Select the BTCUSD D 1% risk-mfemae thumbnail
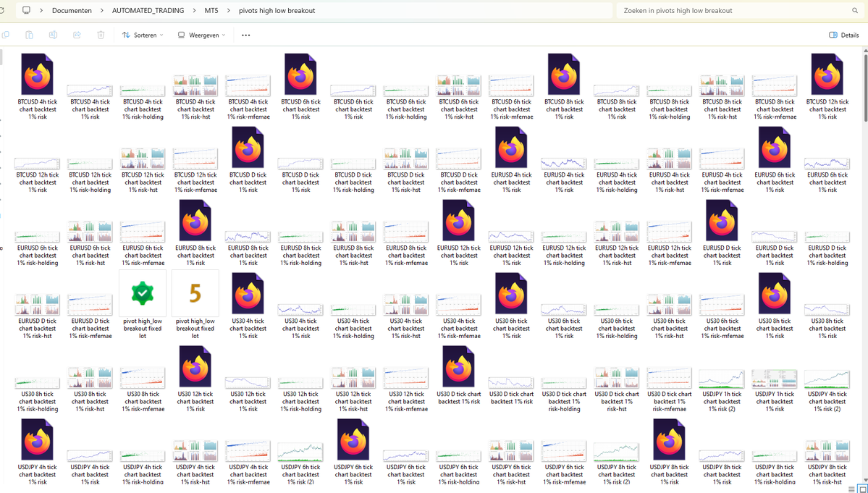This screenshot has height=493, width=868. [459, 159]
